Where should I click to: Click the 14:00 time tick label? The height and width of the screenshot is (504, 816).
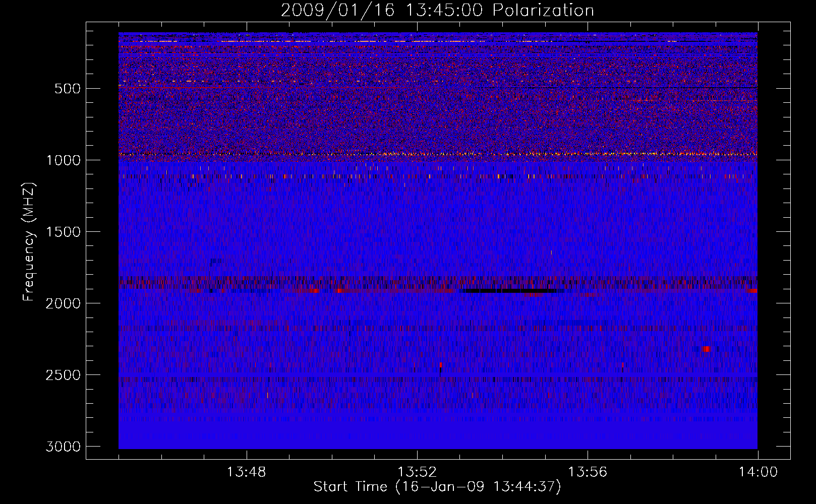[x=758, y=472]
